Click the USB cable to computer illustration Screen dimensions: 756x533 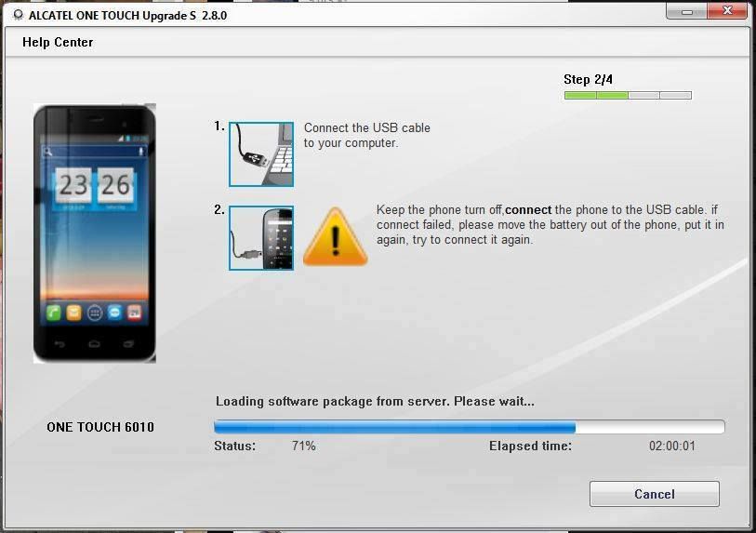(x=261, y=153)
